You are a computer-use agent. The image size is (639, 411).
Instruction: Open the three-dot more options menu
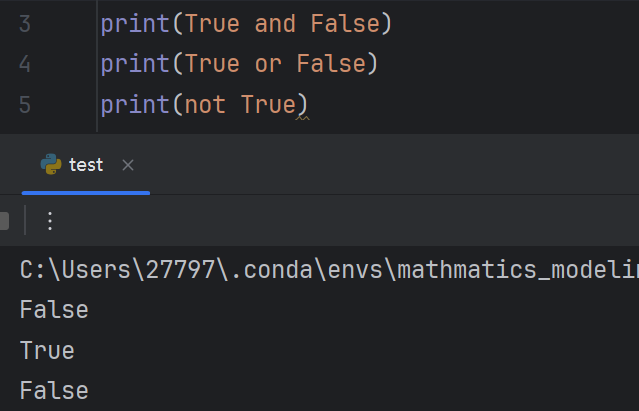coord(50,221)
